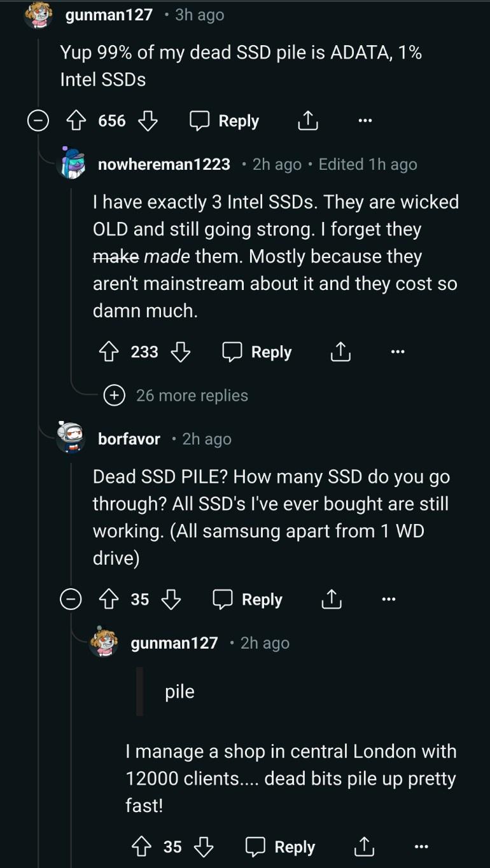
Task: Open more options on the 656-vote comment
Action: tap(365, 121)
